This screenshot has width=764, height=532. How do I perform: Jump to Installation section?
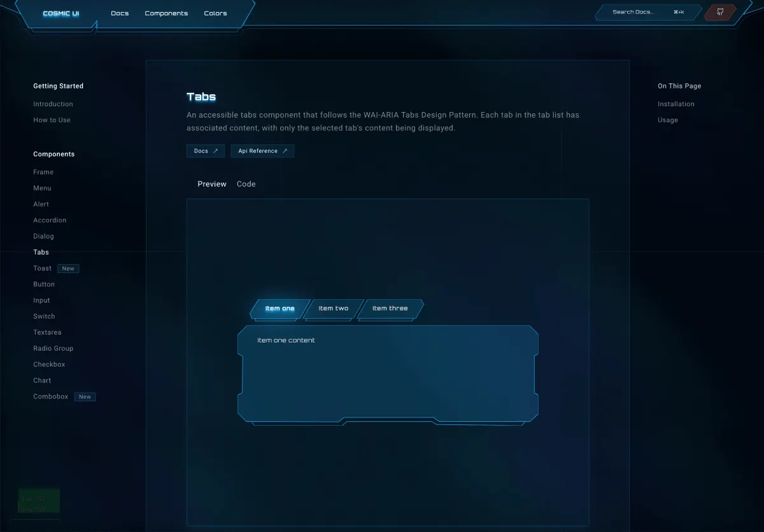[676, 104]
